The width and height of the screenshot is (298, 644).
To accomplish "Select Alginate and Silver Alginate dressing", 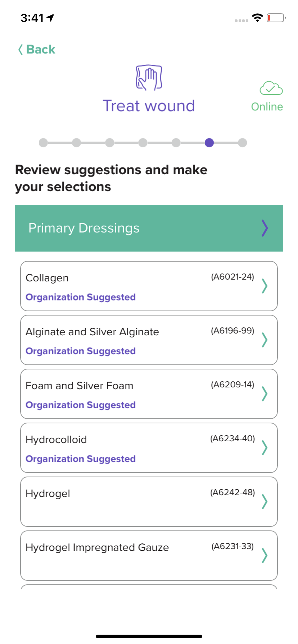I will 149,340.
